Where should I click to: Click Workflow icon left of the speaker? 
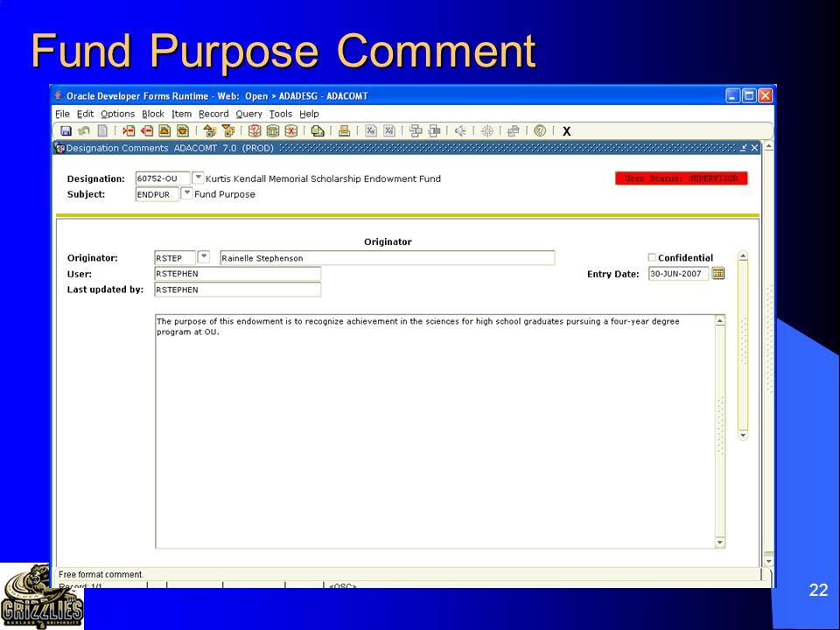(435, 130)
